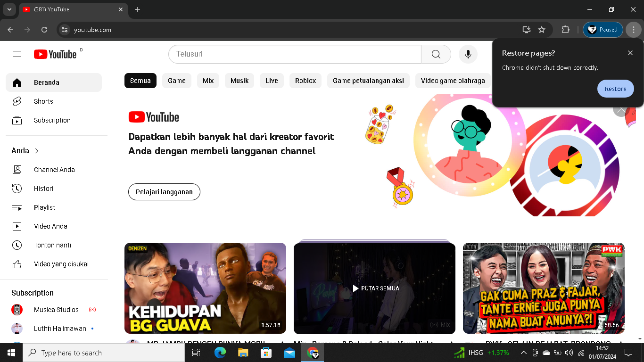Open the Subscription icon in sidebar
Image resolution: width=644 pixels, height=362 pixels.
coord(17,120)
